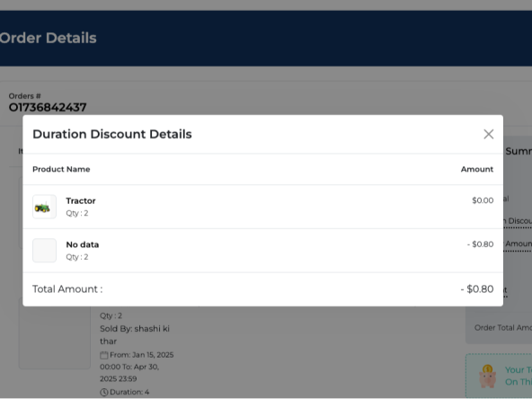Click the empty No data product thumbnail
The height and width of the screenshot is (399, 532).
pos(44,251)
